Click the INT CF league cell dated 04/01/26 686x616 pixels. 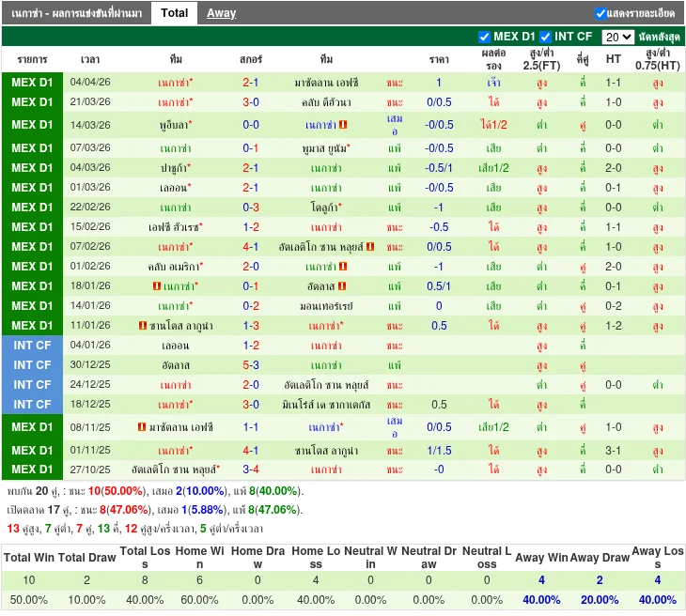[32, 346]
